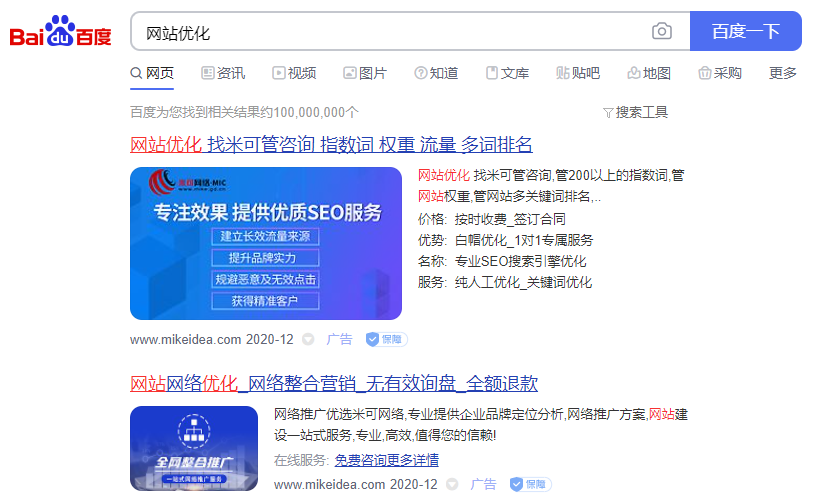Click the Baidu logo
This screenshot has width=824, height=501.
pyautogui.click(x=61, y=32)
